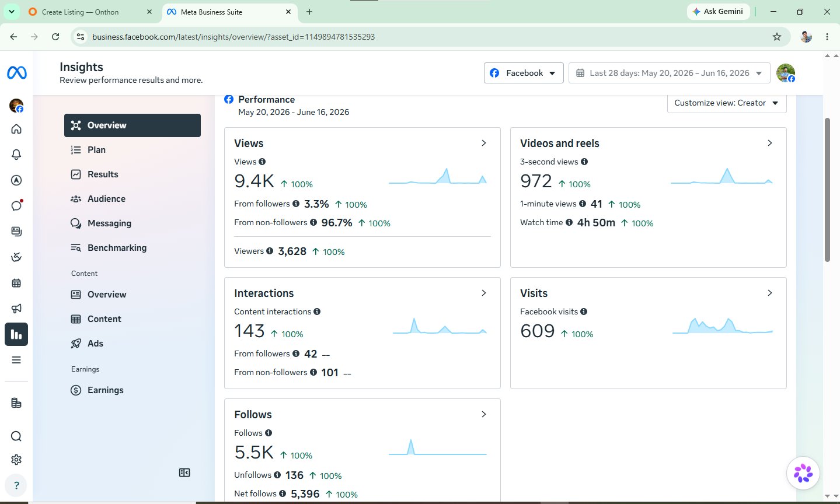Open Messaging in the sidebar

(x=133, y=223)
